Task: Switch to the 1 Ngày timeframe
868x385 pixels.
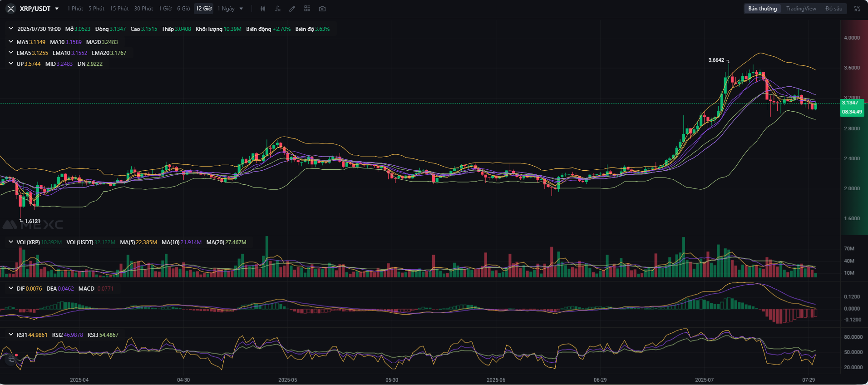Action: coord(226,9)
